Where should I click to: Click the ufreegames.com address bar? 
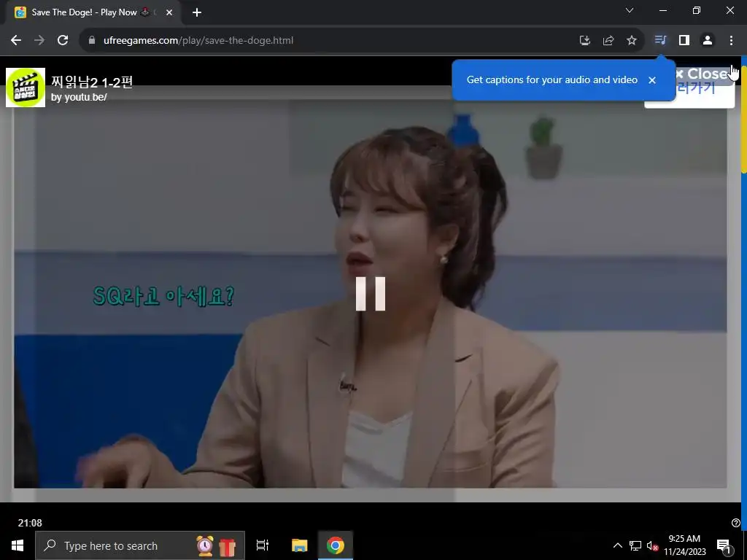(329, 41)
